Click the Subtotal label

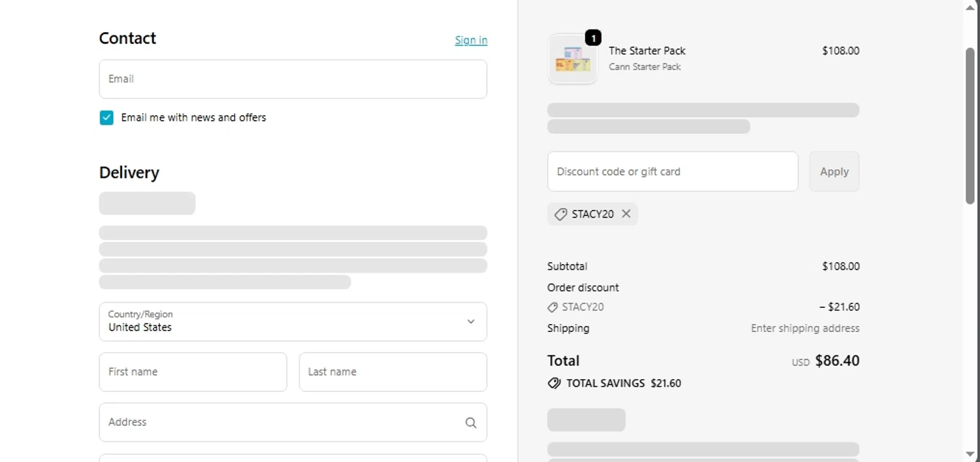click(x=567, y=267)
